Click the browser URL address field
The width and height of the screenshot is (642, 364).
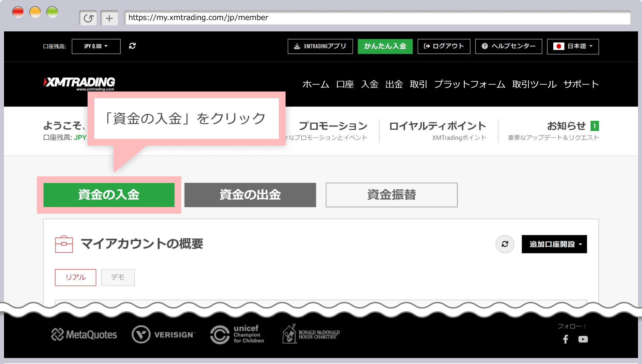377,18
